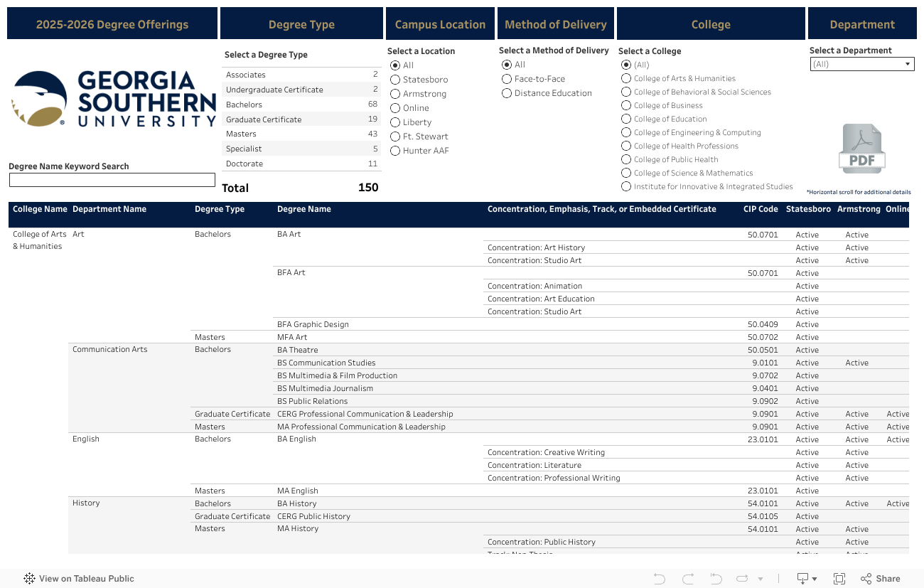Open the Select a Department dropdown
Screen dimensions: 924x588
tap(861, 64)
